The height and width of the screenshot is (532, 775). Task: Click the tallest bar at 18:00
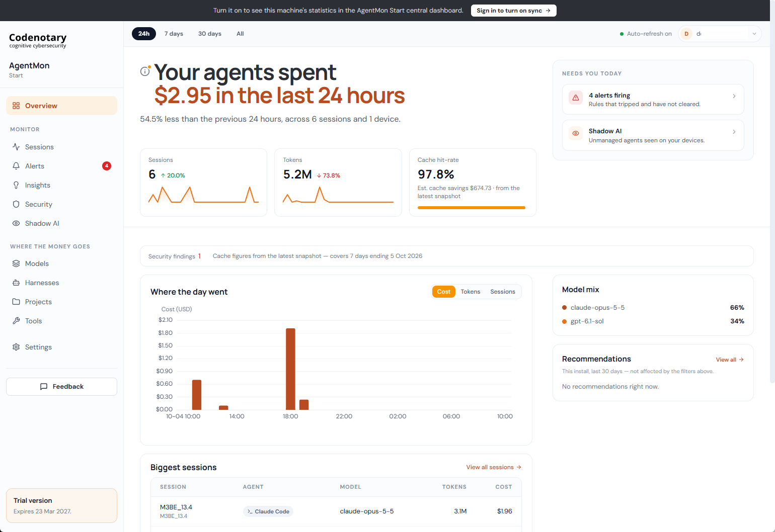click(x=290, y=369)
